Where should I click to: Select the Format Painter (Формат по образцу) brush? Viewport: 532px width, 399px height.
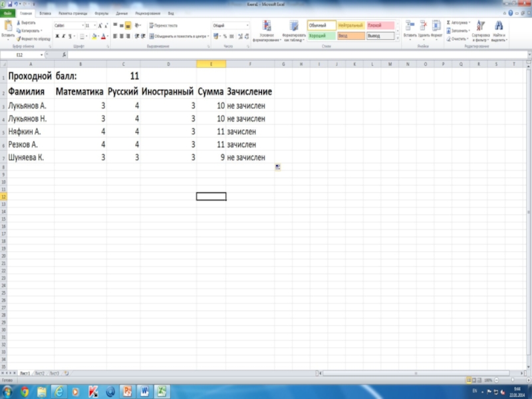click(19, 39)
